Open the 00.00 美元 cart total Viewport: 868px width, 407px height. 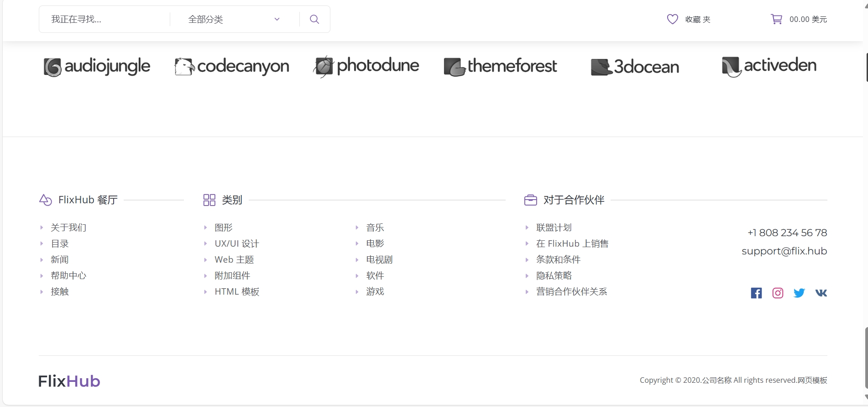pyautogui.click(x=808, y=19)
